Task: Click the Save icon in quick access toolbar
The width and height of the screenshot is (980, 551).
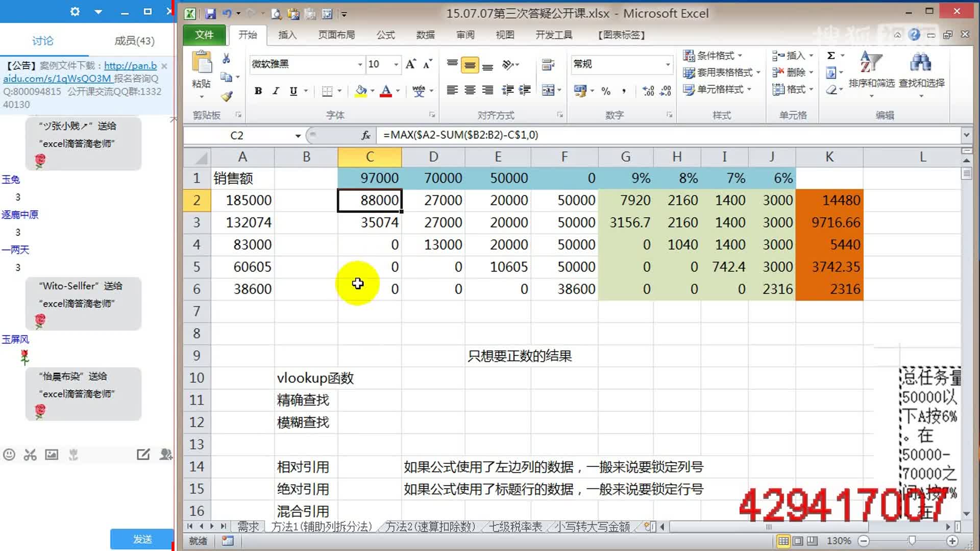Action: pyautogui.click(x=210, y=14)
